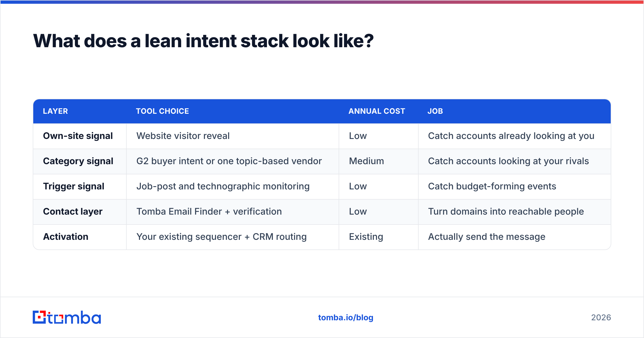Select 'Actually send the message' text
The width and height of the screenshot is (644, 338).
click(486, 237)
